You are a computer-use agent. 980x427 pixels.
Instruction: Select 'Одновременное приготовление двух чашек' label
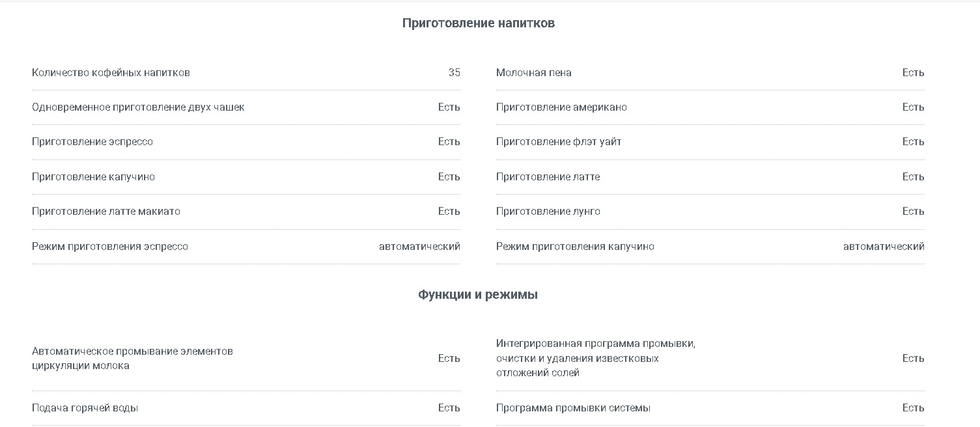(x=138, y=107)
